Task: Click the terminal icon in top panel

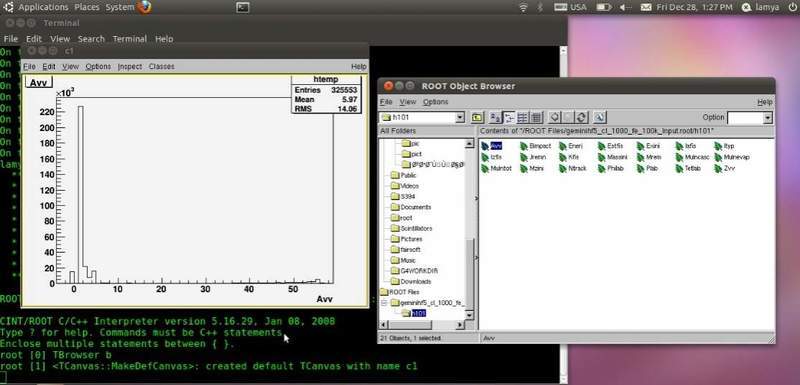Action: click(x=243, y=7)
